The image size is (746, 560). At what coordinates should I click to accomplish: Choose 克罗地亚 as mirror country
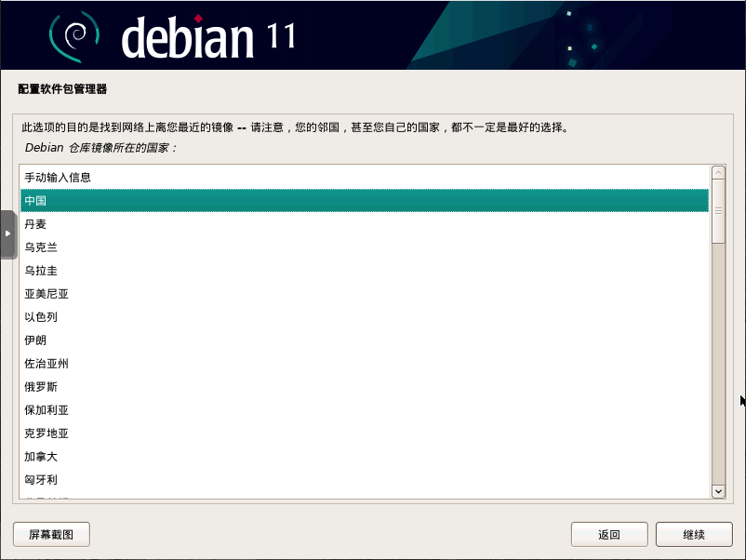point(365,433)
